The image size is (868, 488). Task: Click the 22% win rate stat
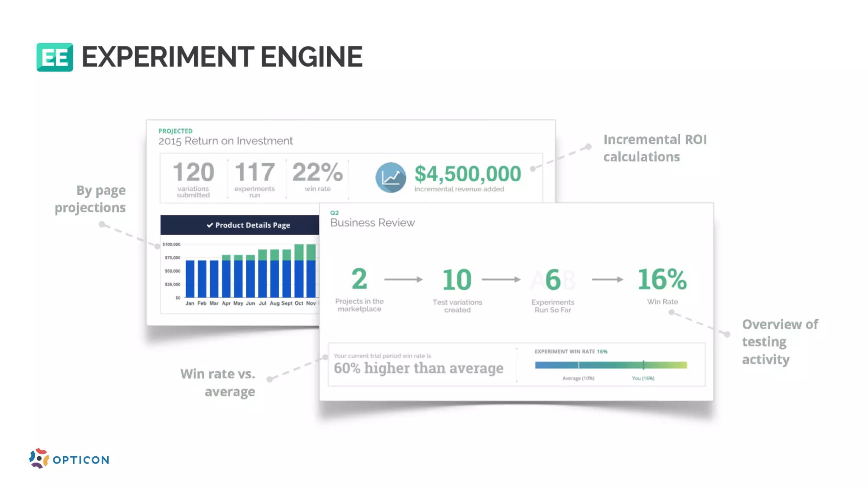click(x=317, y=172)
